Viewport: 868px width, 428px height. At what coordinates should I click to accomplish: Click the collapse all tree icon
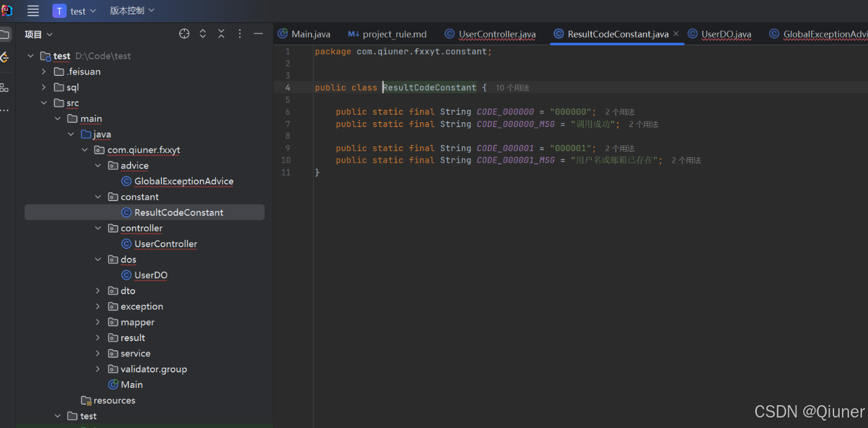coord(221,34)
